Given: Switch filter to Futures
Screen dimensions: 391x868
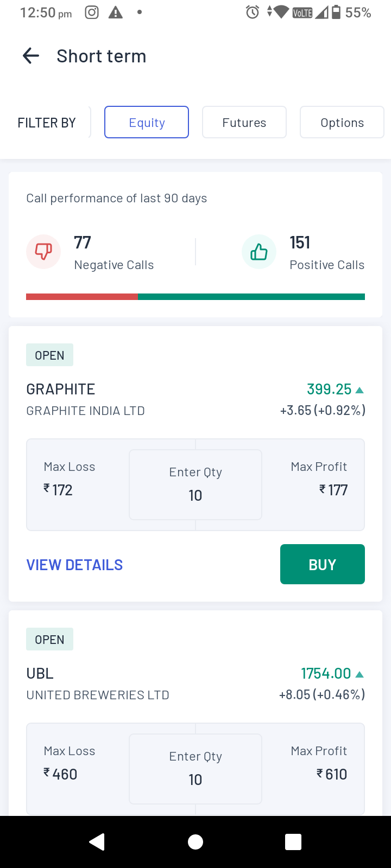Looking at the screenshot, I should pos(244,123).
